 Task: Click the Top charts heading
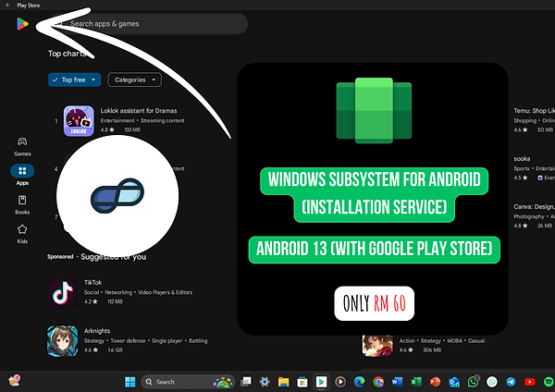[x=68, y=54]
